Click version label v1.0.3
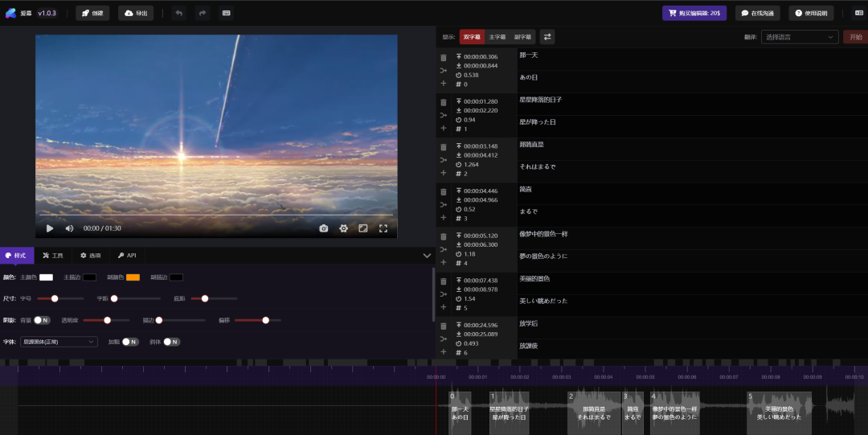 [47, 14]
